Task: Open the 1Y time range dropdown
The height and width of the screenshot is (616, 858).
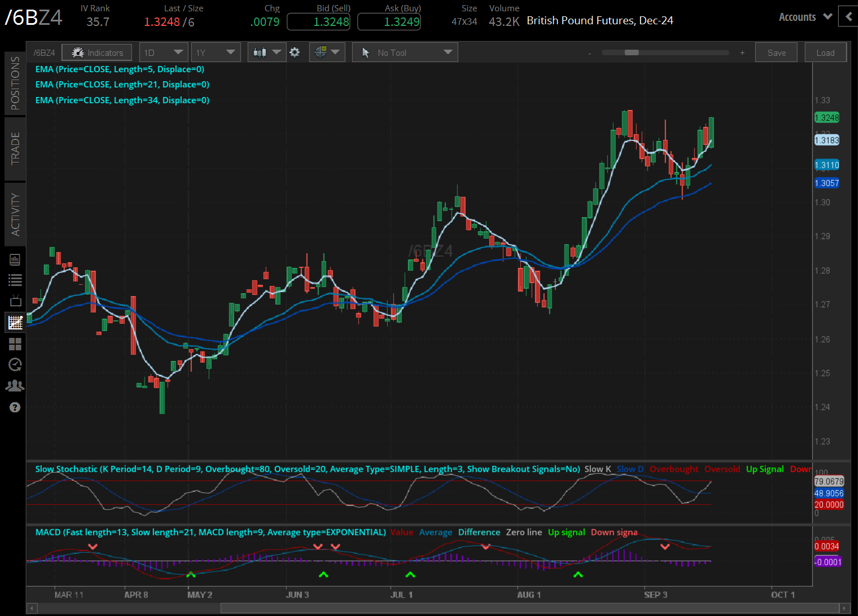Action: click(x=216, y=52)
